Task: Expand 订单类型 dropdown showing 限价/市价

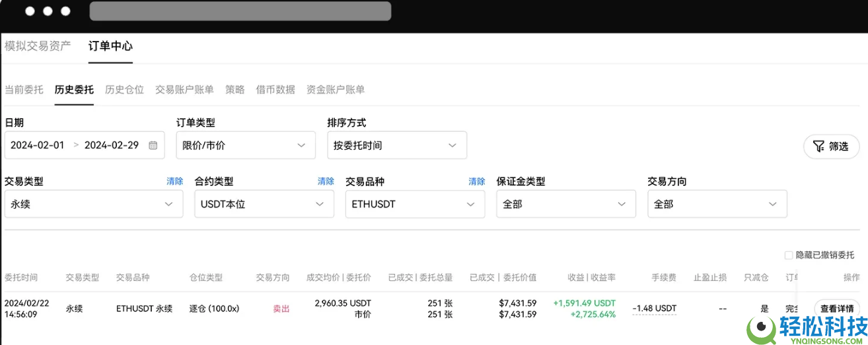Action: point(245,145)
